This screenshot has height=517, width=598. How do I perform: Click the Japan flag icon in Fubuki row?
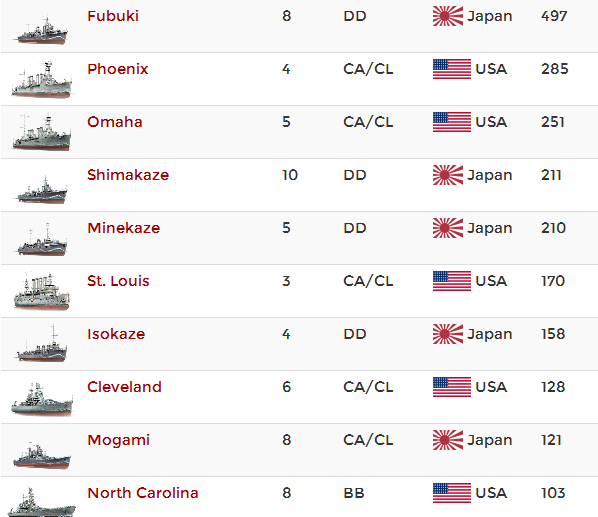point(448,16)
